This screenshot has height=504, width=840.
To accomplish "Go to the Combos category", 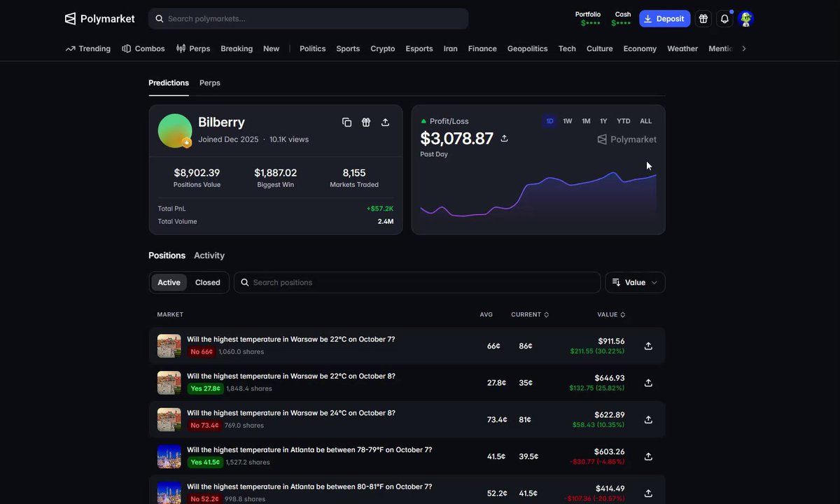I will [143, 48].
